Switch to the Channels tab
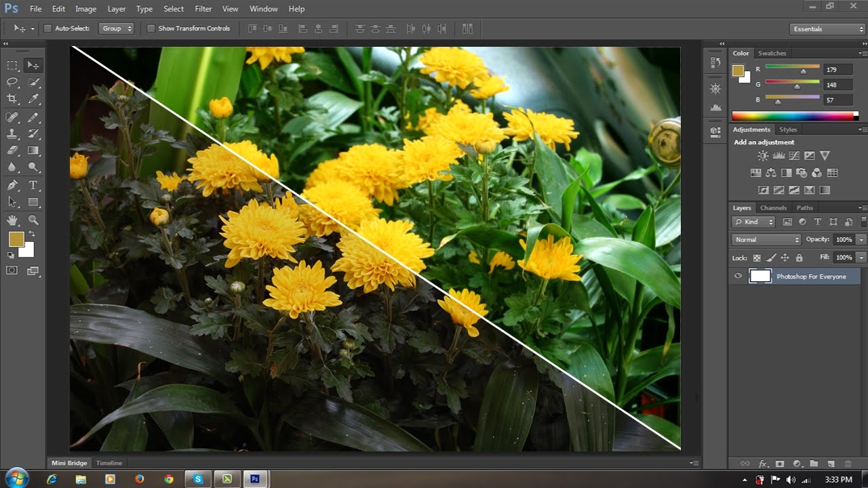 point(773,208)
